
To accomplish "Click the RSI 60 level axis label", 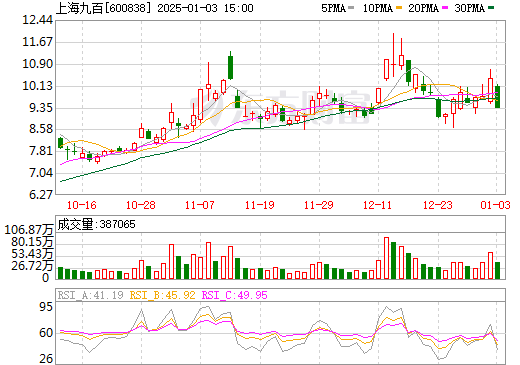I will tap(46, 333).
